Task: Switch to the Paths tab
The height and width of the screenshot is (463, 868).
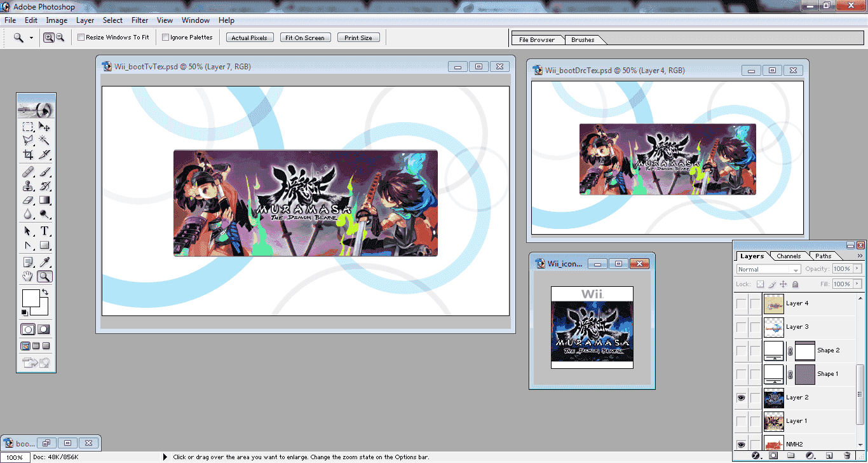Action: click(x=824, y=256)
